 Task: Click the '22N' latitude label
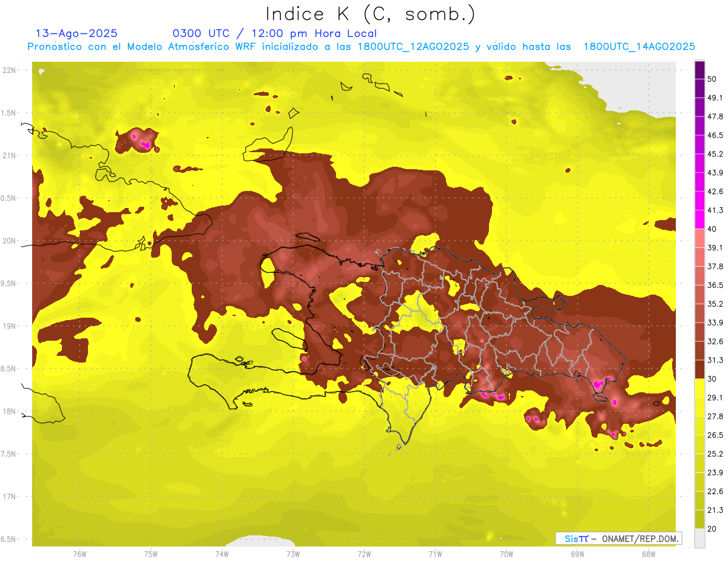pos(10,70)
